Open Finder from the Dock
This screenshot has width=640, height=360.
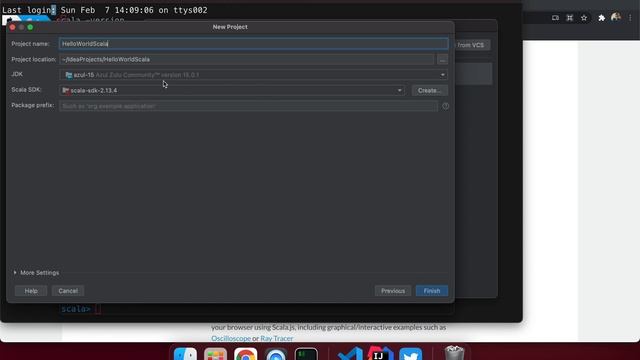[185, 354]
